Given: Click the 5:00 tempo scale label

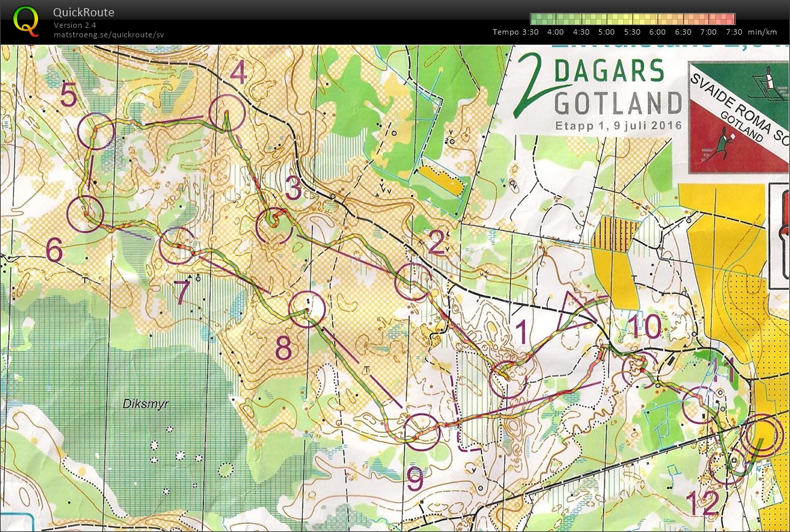Looking at the screenshot, I should click(606, 32).
